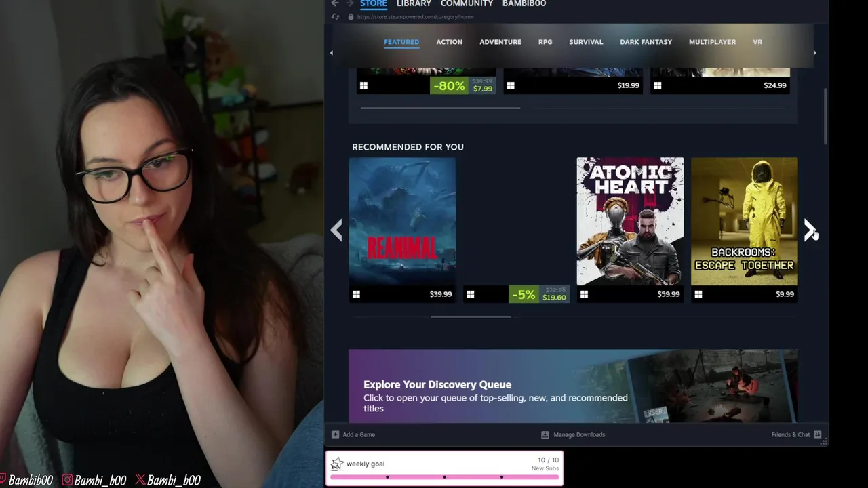
Task: Click the Add a Game plus icon
Action: (x=335, y=434)
